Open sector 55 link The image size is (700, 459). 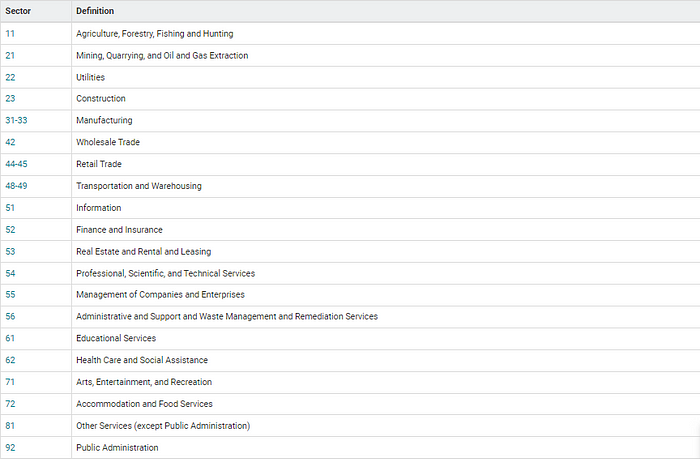10,295
